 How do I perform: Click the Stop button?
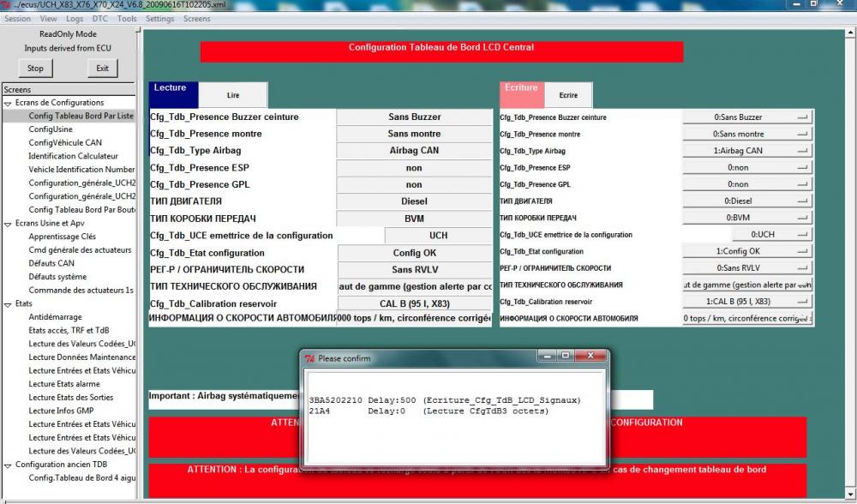click(x=35, y=69)
